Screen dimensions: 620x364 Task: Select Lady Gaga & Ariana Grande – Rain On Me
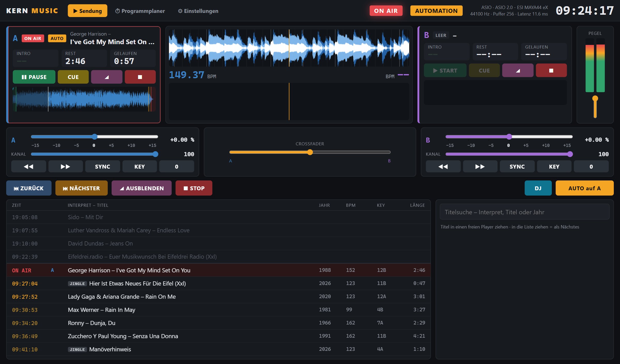[x=219, y=297]
